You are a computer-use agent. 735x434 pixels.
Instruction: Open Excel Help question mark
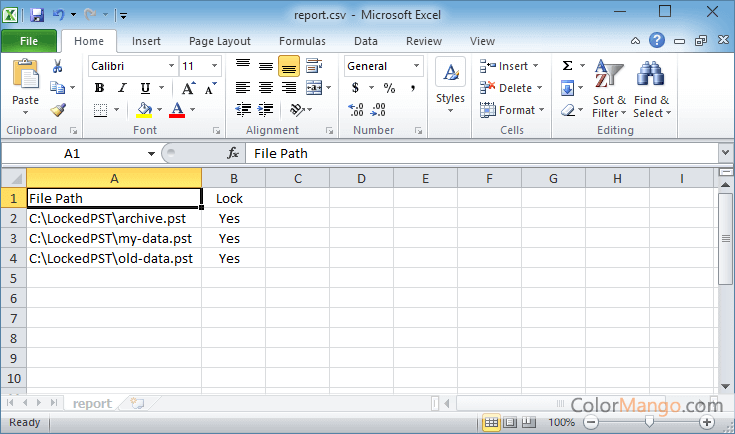[657, 41]
